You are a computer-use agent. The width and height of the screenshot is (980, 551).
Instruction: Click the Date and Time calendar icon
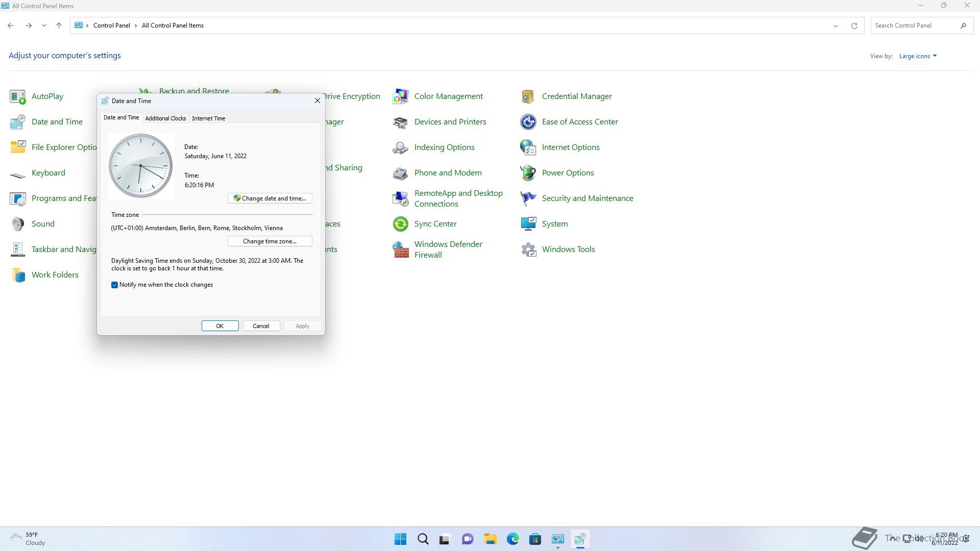pyautogui.click(x=18, y=122)
